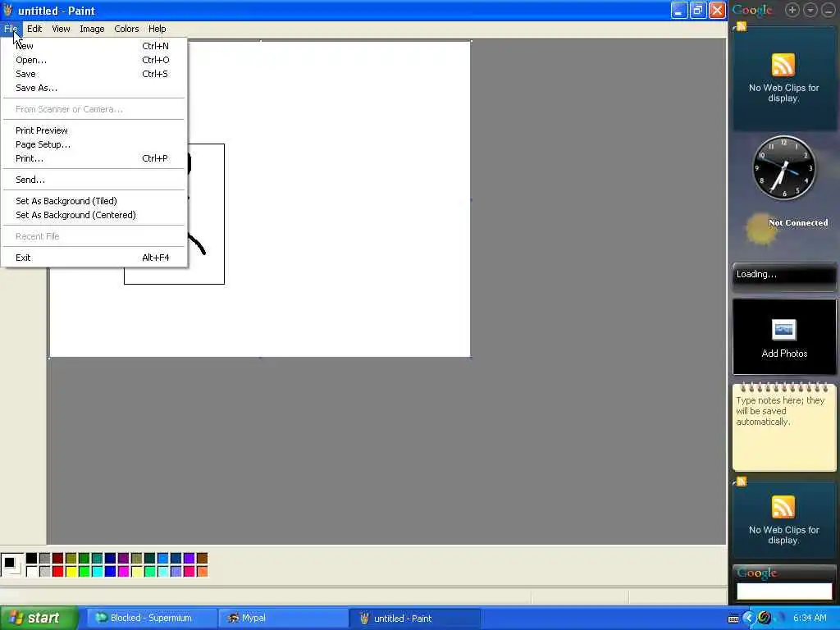
Task: Open Print Preview from the menu
Action: (x=94, y=130)
